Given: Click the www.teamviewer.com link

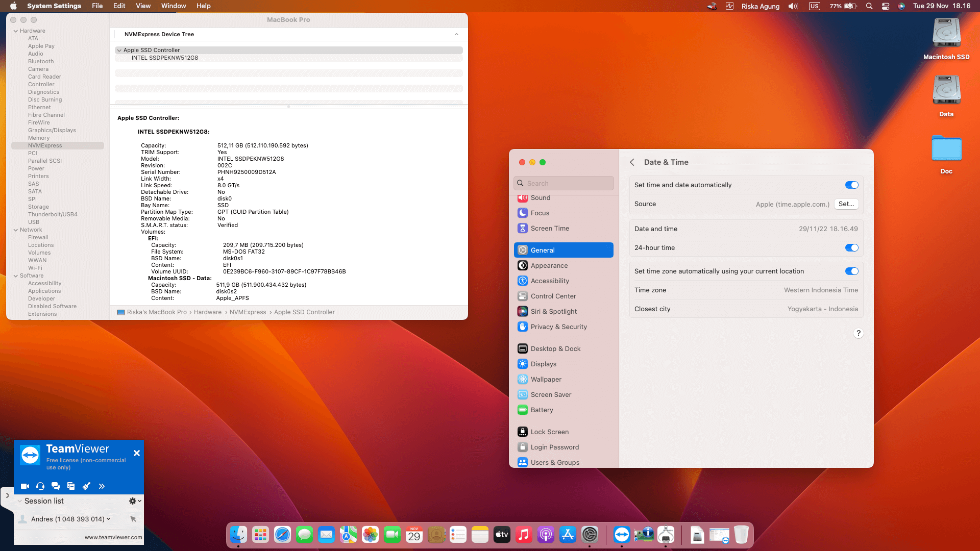Looking at the screenshot, I should point(113,537).
